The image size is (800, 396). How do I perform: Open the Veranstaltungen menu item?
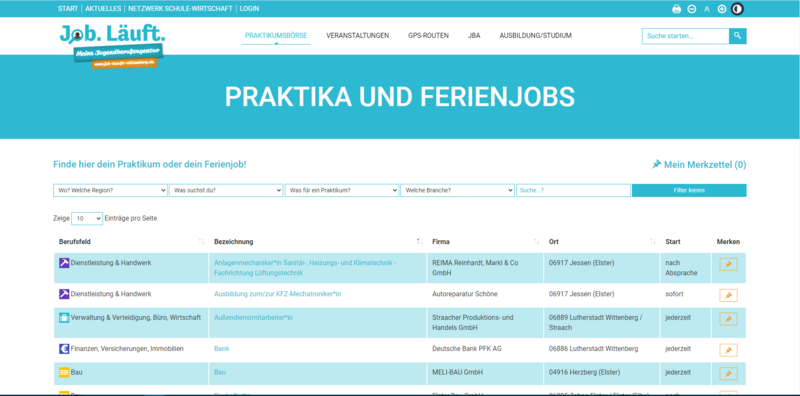(x=358, y=36)
